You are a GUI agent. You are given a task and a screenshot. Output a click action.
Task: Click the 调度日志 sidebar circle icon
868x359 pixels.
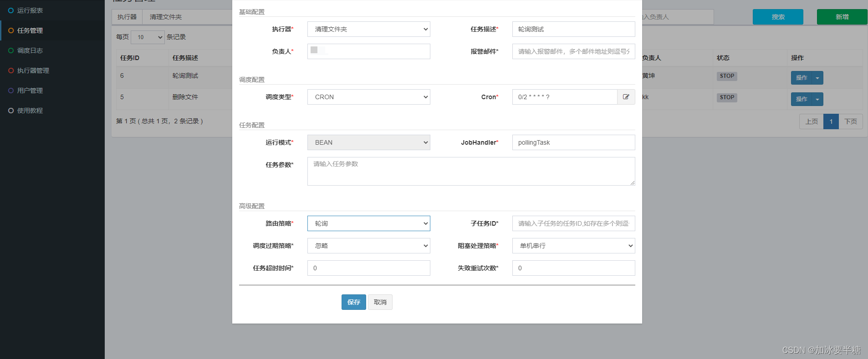coord(11,51)
